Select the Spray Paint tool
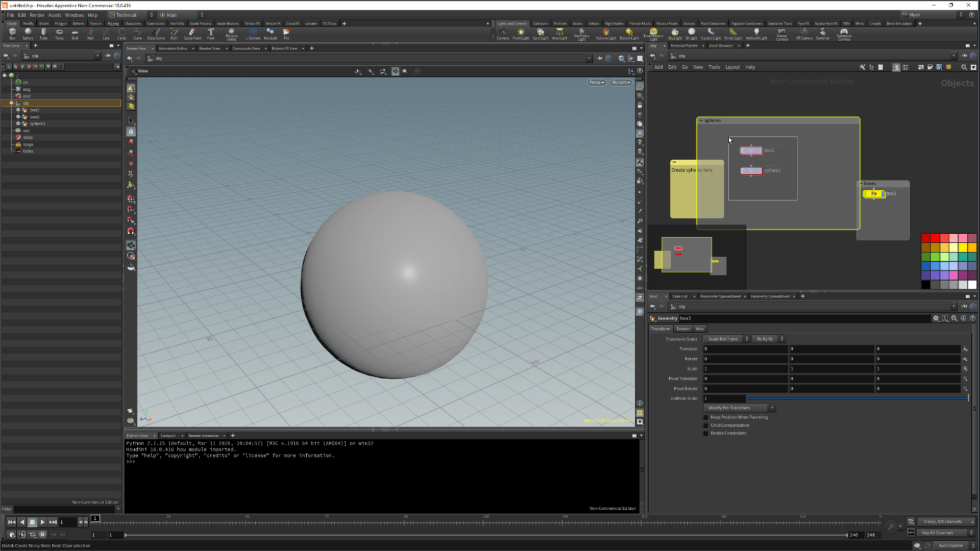The image size is (980, 551). tap(192, 33)
